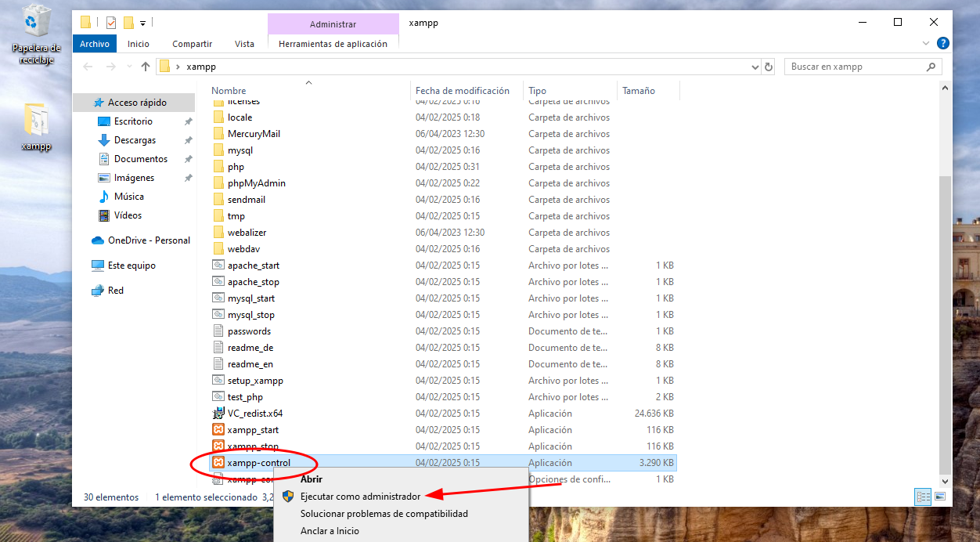The image size is (980, 542).
Task: Expand the ribbon using the chevron
Action: pyautogui.click(x=926, y=44)
